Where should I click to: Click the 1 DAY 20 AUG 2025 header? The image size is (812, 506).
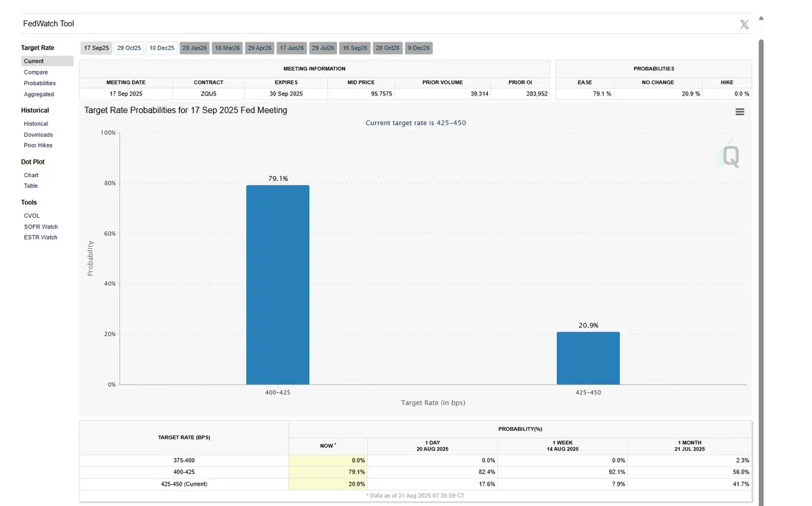[432, 446]
